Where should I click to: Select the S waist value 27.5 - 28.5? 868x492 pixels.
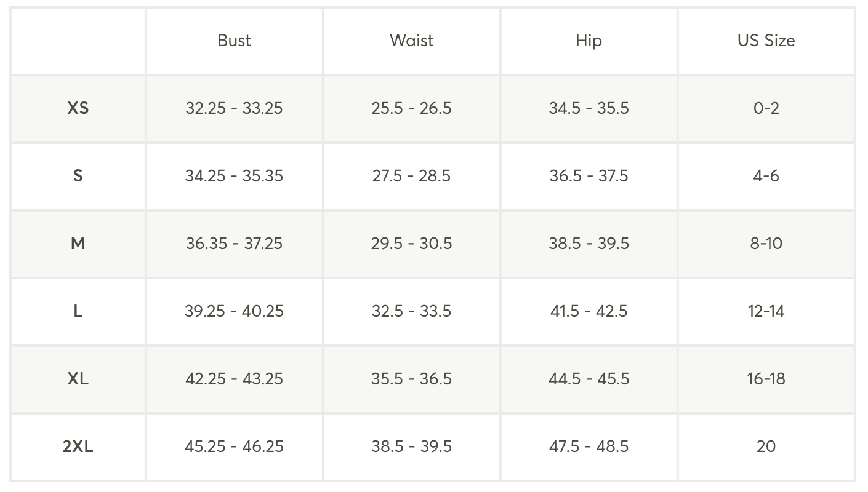[x=411, y=176]
